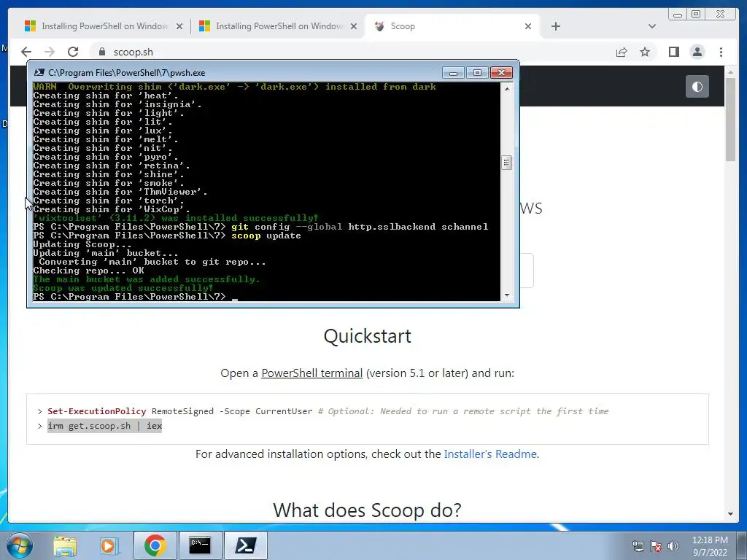Click page scroll down arrow in Chrome
Viewport: 747px width, 560px height.
[x=730, y=514]
